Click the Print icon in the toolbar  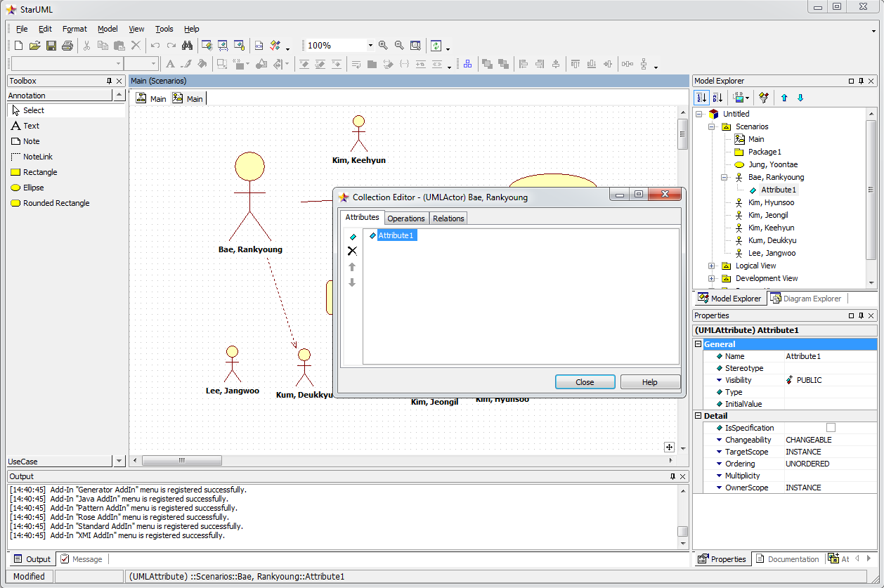tap(67, 46)
